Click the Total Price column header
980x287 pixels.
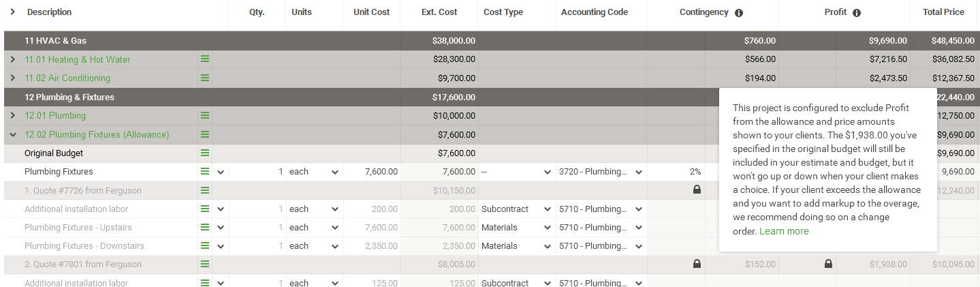pyautogui.click(x=943, y=12)
